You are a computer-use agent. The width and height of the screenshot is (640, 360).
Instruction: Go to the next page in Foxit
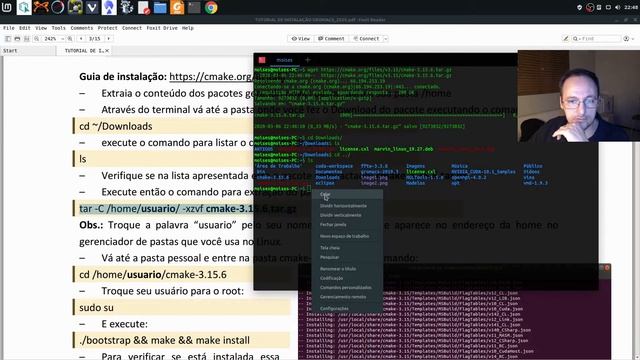[x=109, y=39]
